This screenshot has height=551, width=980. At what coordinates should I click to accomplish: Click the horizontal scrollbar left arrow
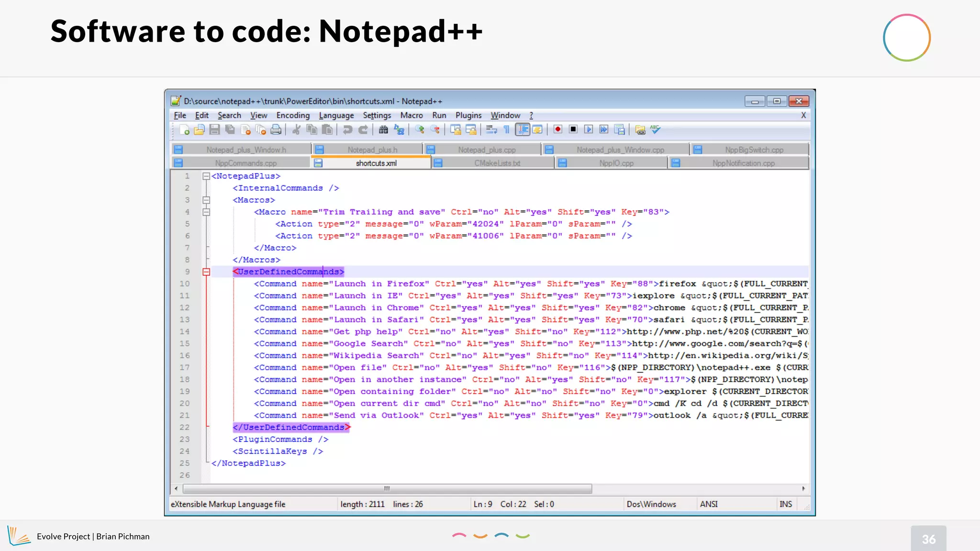[x=176, y=488]
